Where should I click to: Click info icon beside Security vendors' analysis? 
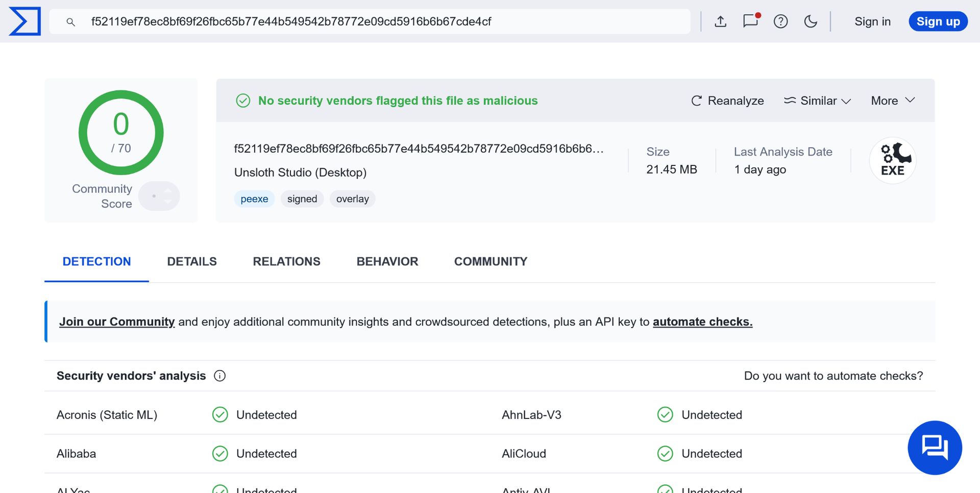tap(219, 376)
